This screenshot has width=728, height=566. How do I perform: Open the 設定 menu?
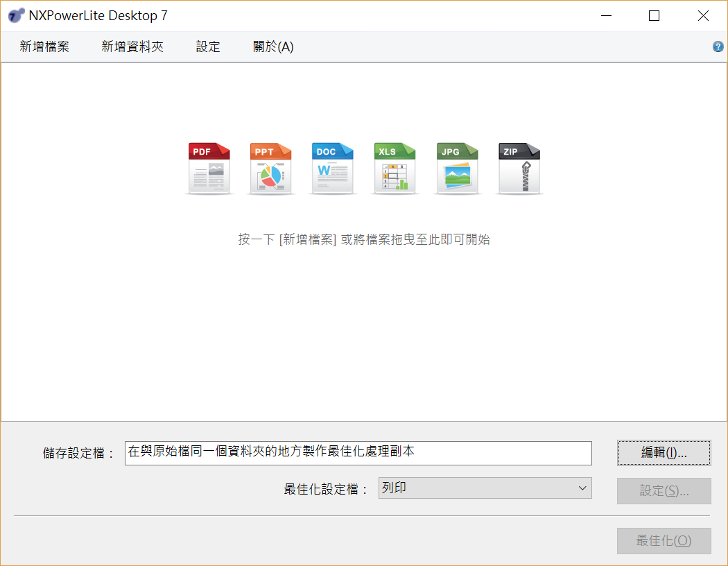[208, 47]
